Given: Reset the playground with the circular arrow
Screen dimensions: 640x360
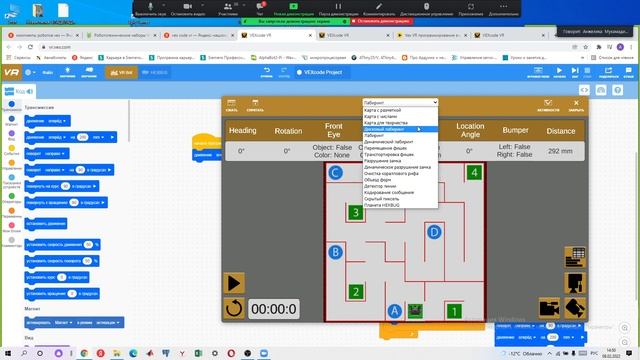Looking at the screenshot, I should pyautogui.click(x=234, y=309).
